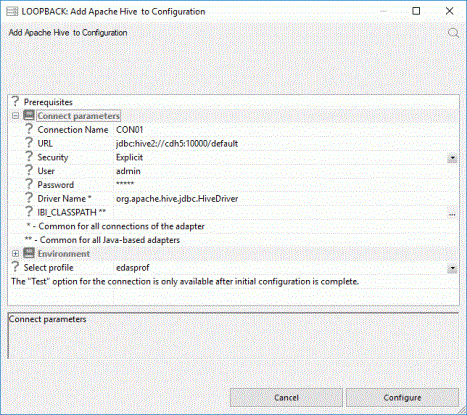Click the edasprof profile value
This screenshot has width=467, height=415.
pyautogui.click(x=133, y=268)
